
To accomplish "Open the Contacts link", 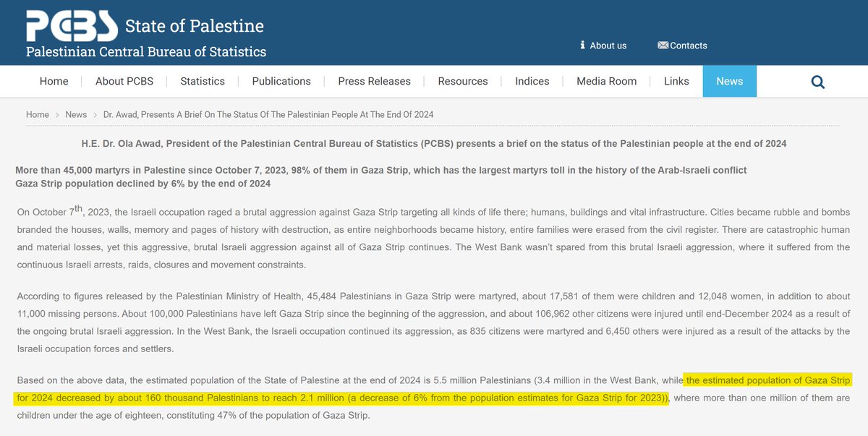I will [689, 45].
